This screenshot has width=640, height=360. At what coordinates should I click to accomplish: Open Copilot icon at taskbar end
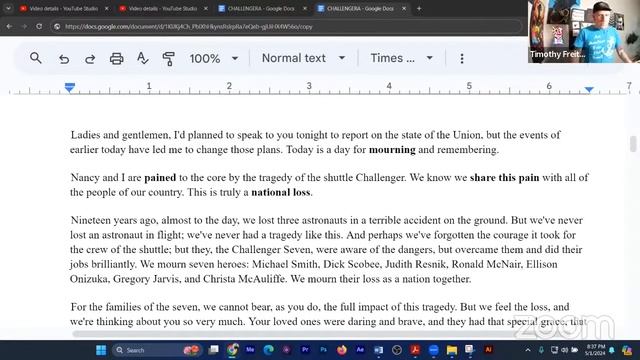point(627,350)
